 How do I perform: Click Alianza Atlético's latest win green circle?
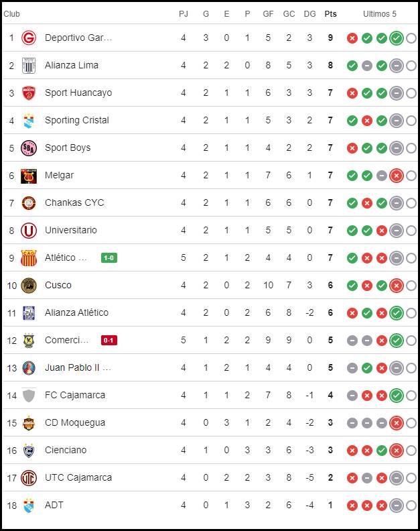click(397, 313)
